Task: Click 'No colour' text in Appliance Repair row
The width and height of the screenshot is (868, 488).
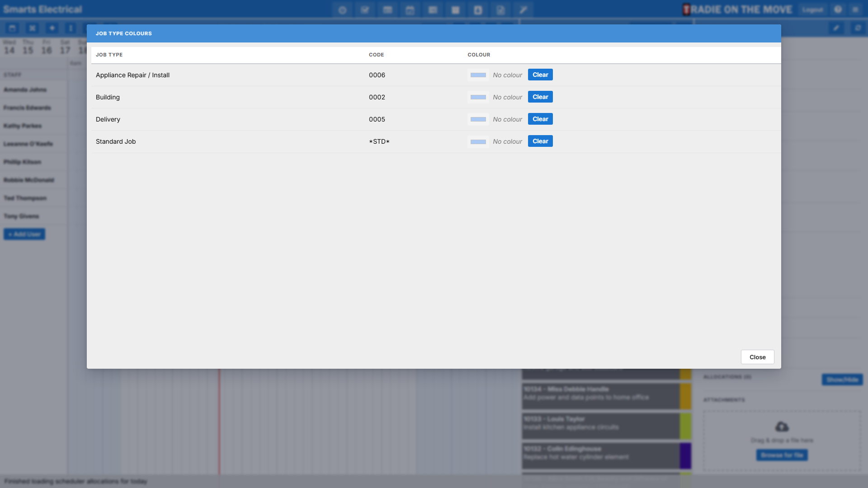Action: click(507, 75)
